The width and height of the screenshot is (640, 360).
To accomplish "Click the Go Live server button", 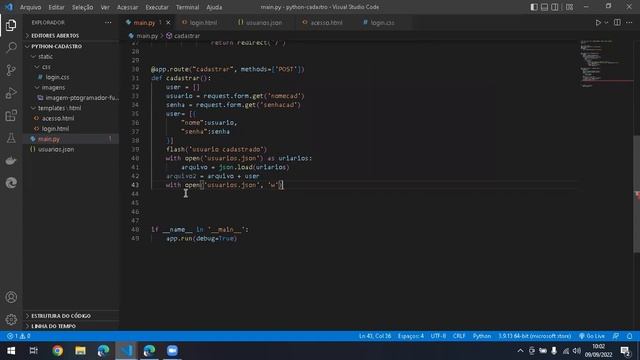I will pyautogui.click(x=592, y=336).
